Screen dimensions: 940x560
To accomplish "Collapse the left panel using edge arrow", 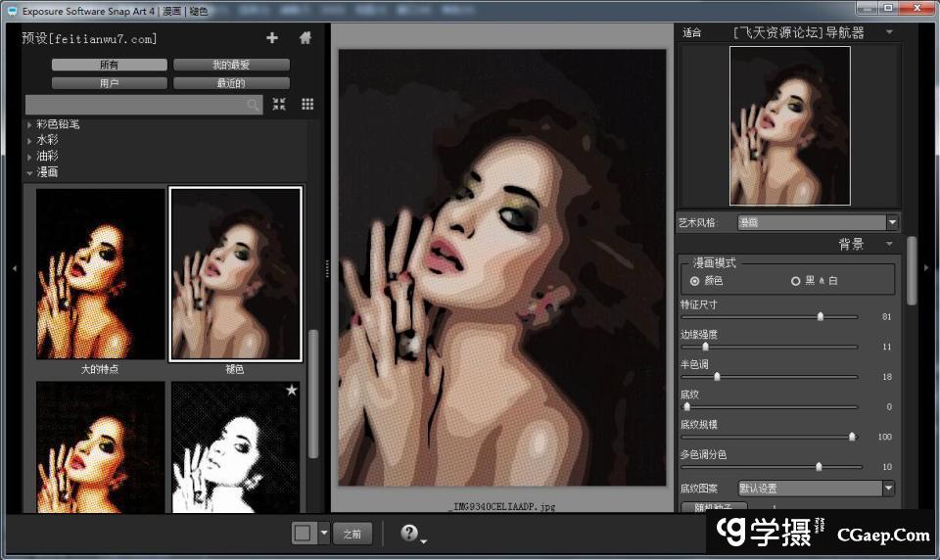I will click(14, 267).
